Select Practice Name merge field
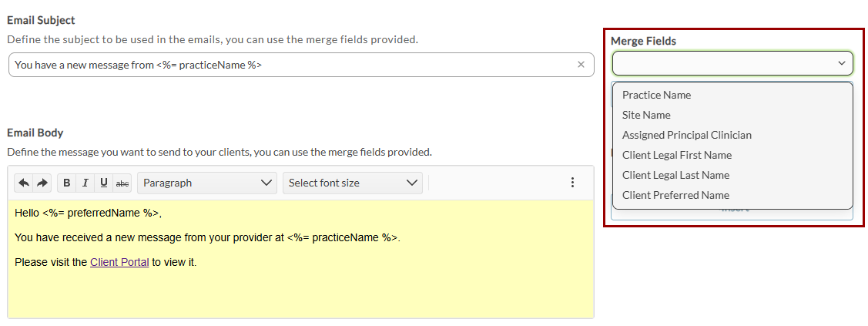This screenshot has width=868, height=326. click(x=656, y=95)
